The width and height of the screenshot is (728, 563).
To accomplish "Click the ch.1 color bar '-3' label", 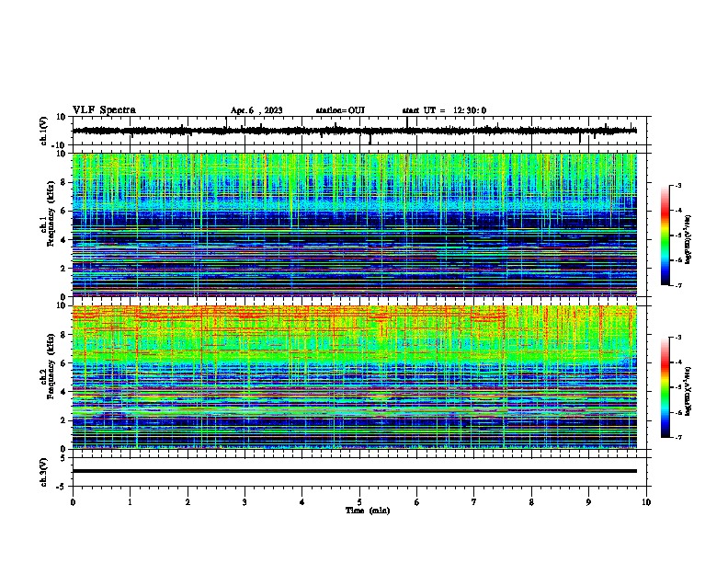I will click(678, 185).
